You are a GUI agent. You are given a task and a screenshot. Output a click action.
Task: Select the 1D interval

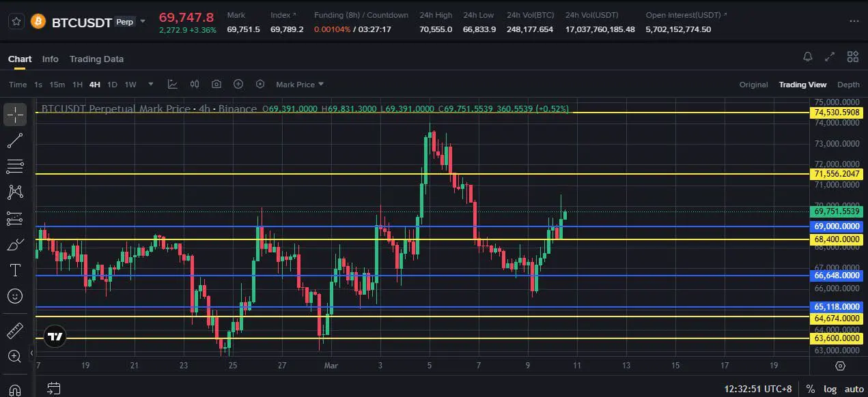pyautogui.click(x=112, y=85)
